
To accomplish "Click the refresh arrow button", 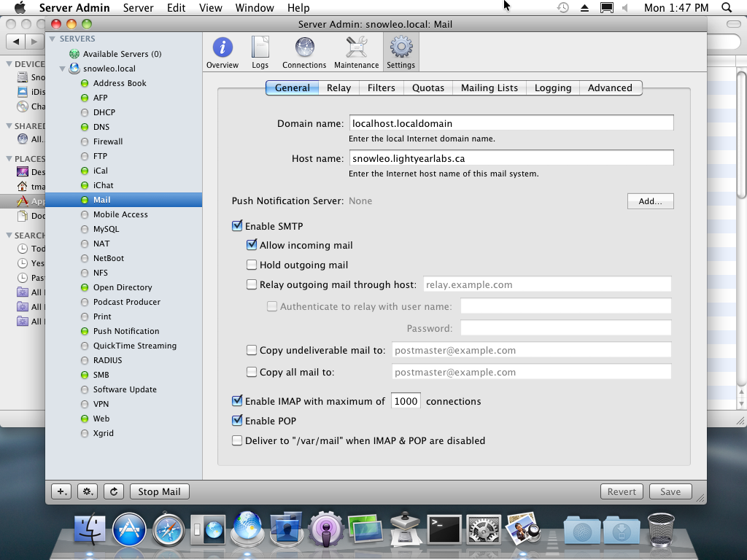I will (114, 491).
